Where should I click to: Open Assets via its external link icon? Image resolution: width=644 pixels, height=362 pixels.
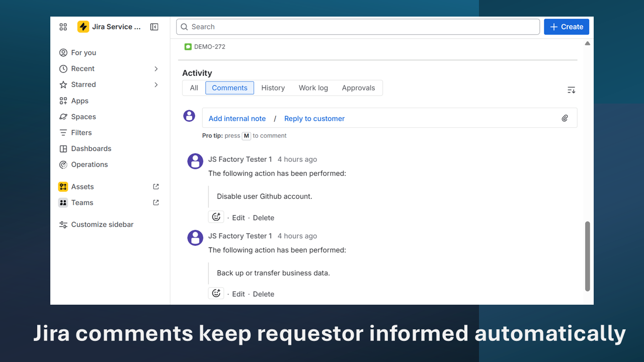pyautogui.click(x=156, y=187)
